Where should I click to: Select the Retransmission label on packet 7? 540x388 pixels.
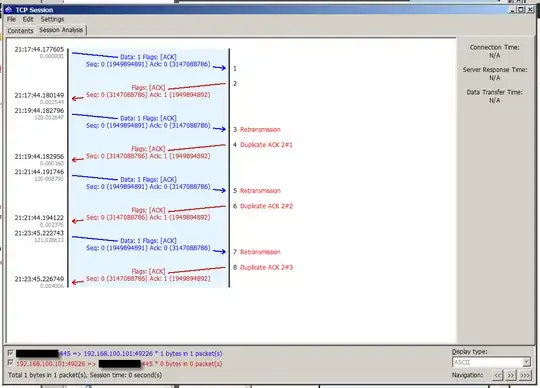[x=260, y=252]
